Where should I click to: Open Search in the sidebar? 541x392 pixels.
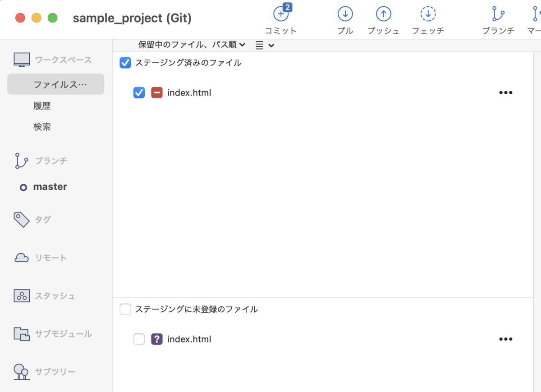42,127
